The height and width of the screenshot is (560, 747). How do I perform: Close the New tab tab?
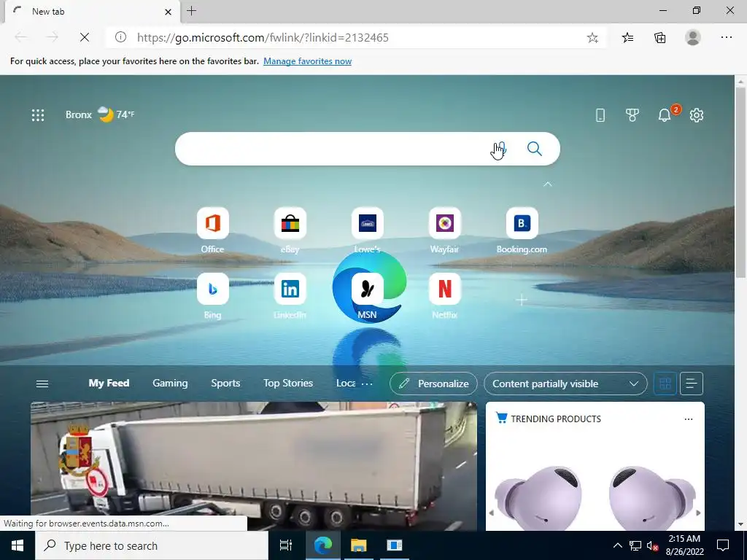tap(168, 12)
